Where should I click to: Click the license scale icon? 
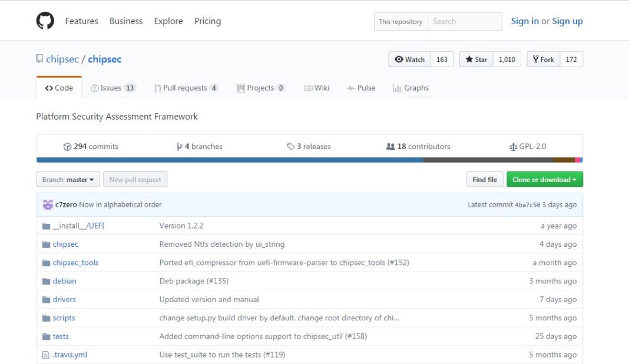point(513,147)
